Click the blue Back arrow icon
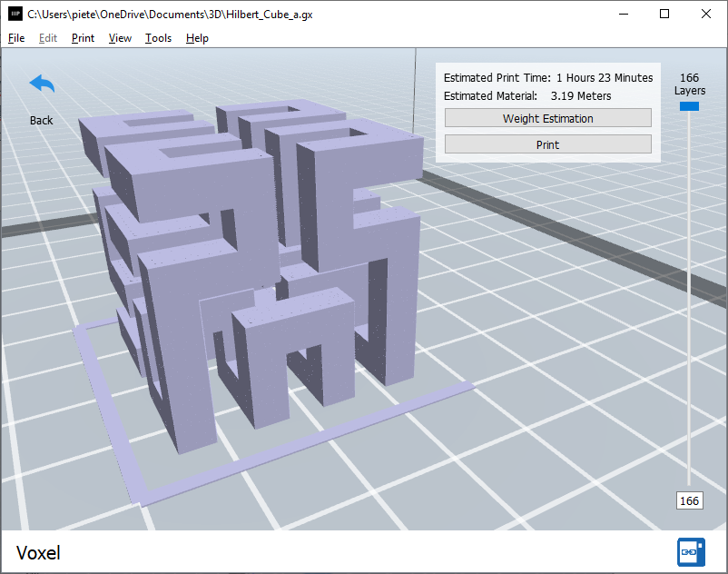 coord(42,84)
